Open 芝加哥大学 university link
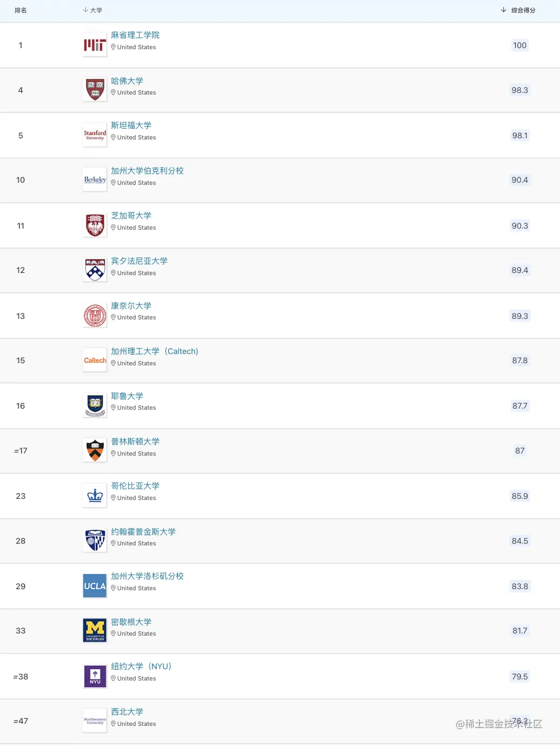This screenshot has width=560, height=747. 131,216
